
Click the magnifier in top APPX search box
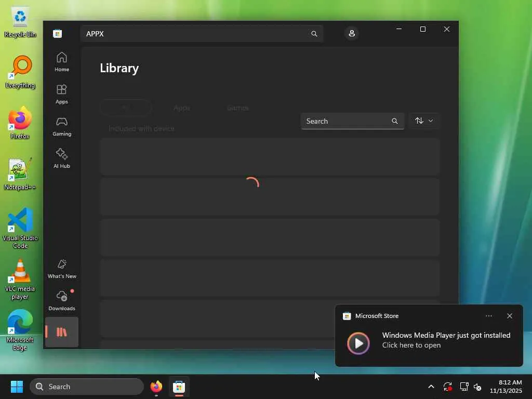click(x=314, y=34)
